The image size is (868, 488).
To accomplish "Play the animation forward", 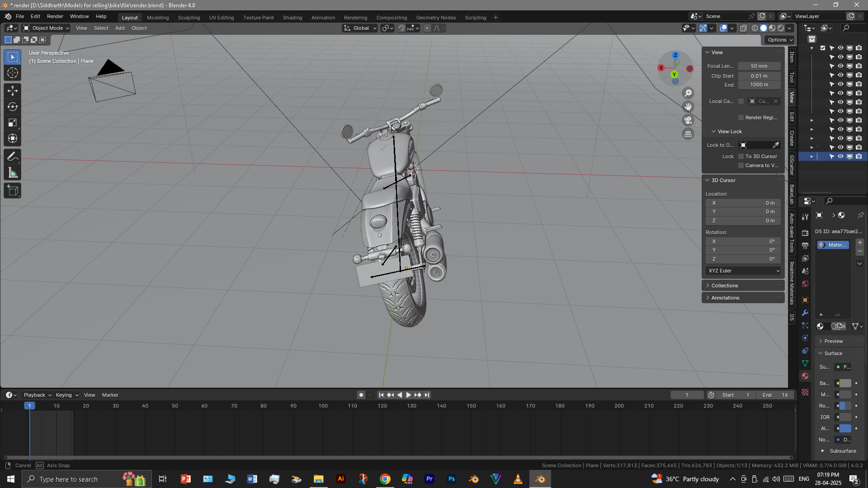I will (x=409, y=395).
